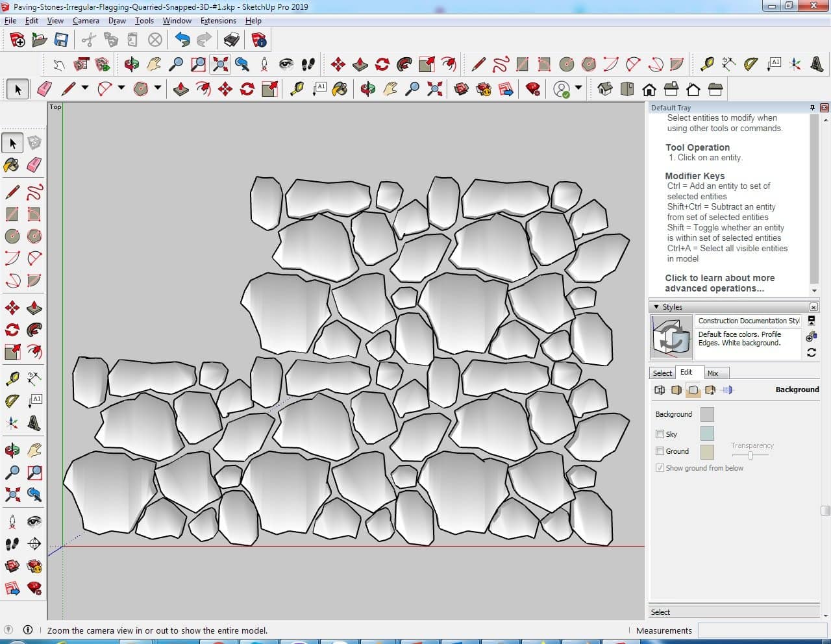Enable the Sky checkbox
Viewport: 831px width, 644px height.
tap(660, 434)
